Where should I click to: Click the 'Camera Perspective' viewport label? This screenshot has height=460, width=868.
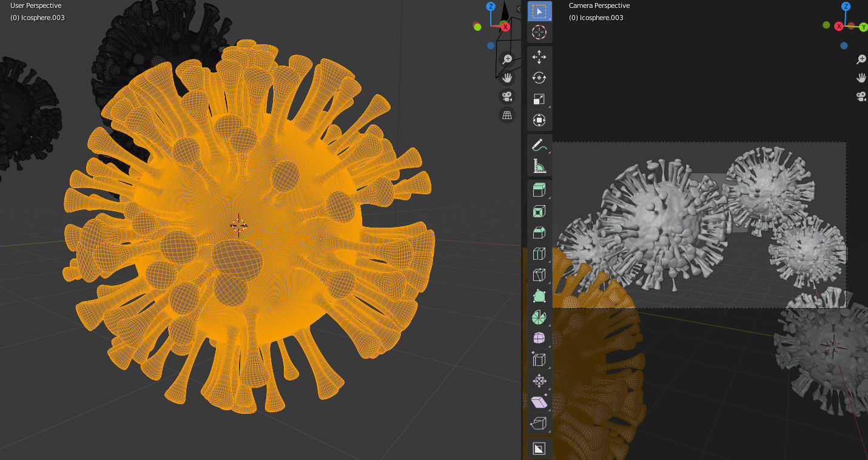(x=599, y=5)
